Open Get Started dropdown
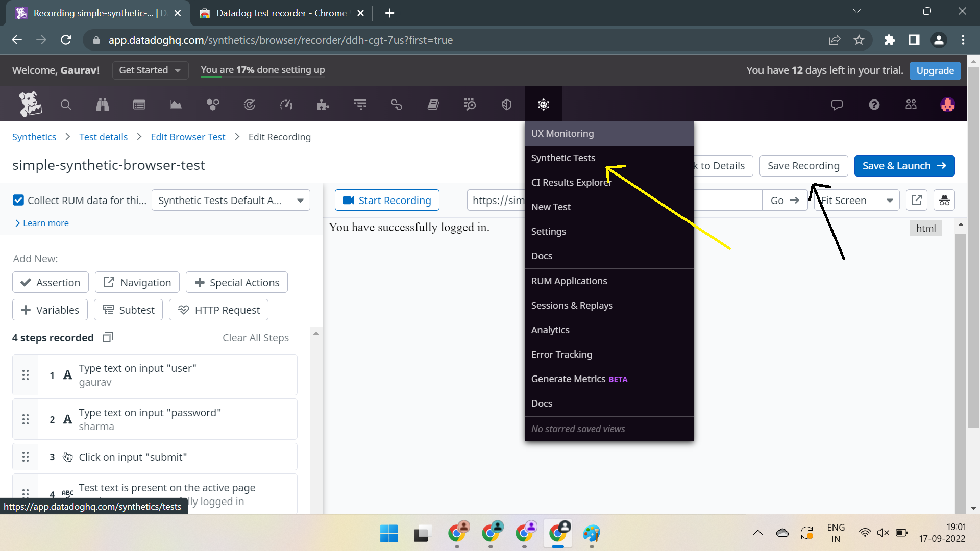Viewport: 980px width, 551px height. pos(150,70)
